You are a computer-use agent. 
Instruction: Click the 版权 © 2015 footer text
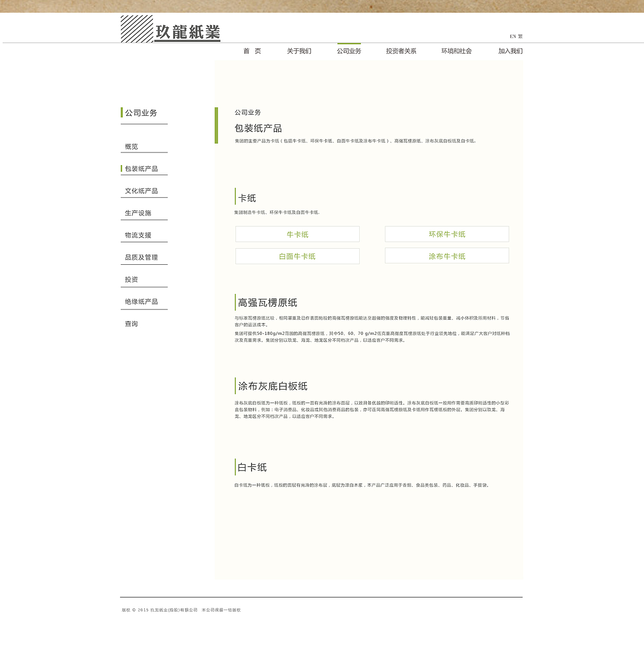tap(181, 610)
